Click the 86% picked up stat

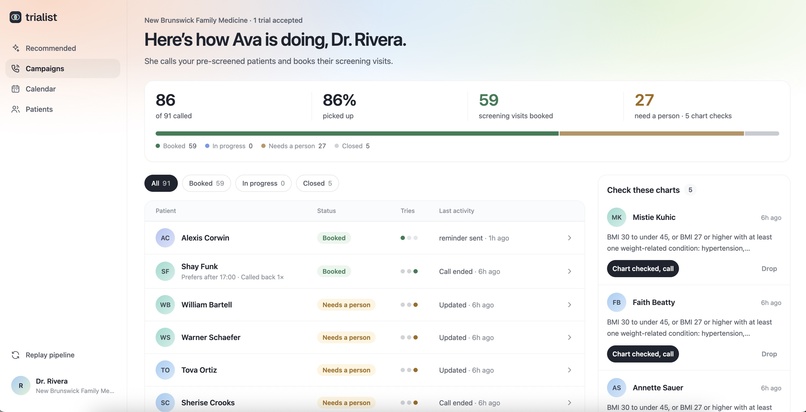point(339,106)
